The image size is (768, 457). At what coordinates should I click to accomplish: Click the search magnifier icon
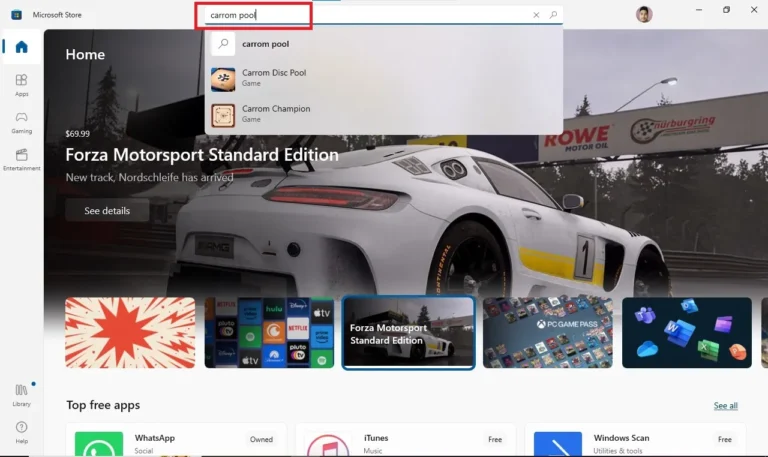[553, 15]
